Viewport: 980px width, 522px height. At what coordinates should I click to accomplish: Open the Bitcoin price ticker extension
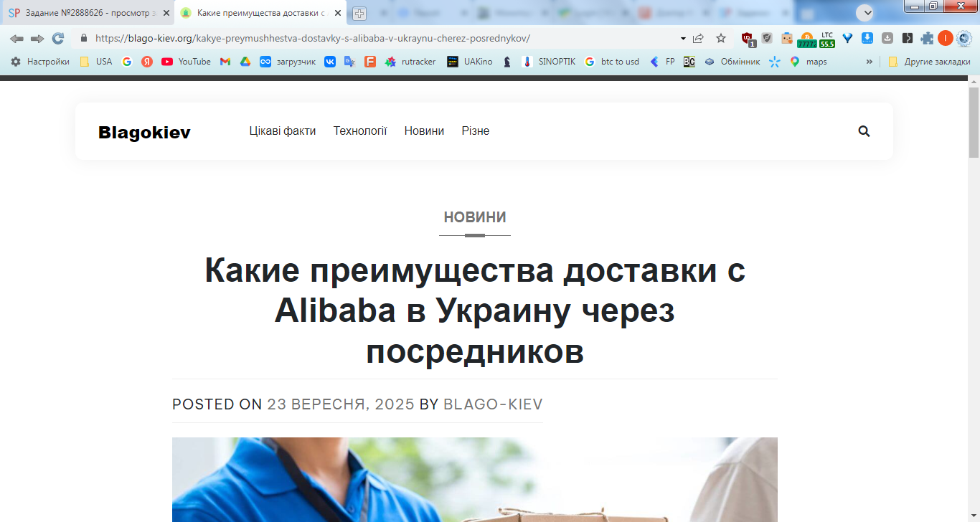[x=806, y=39]
